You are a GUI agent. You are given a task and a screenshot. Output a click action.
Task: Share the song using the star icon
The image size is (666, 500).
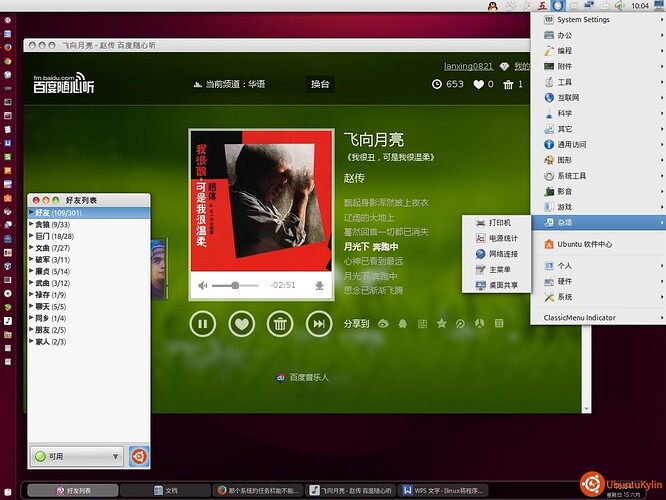click(441, 324)
